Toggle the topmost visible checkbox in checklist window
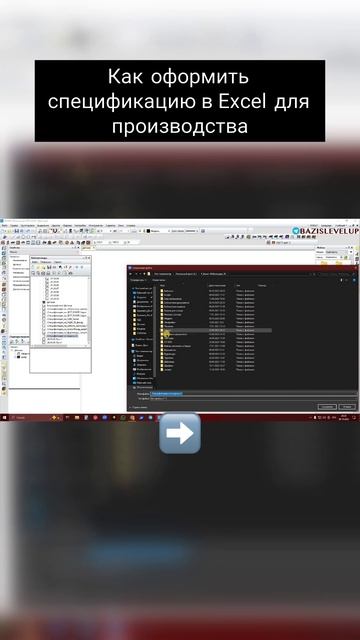 pos(47,279)
